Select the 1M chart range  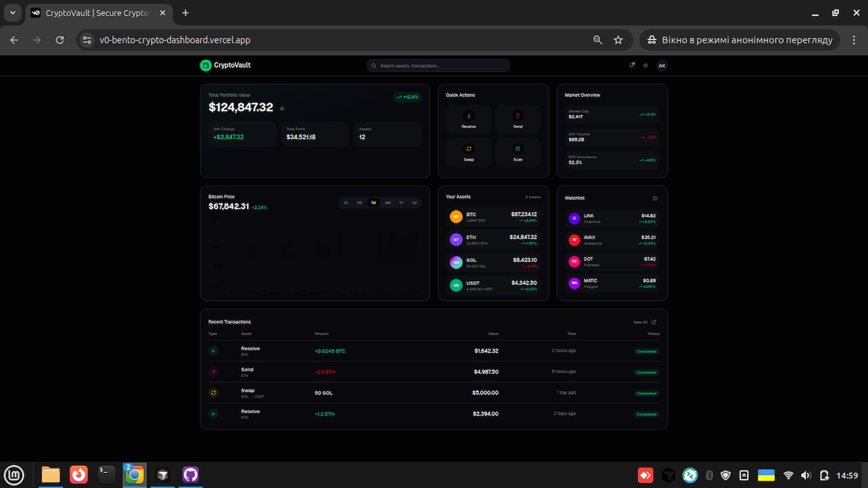373,203
